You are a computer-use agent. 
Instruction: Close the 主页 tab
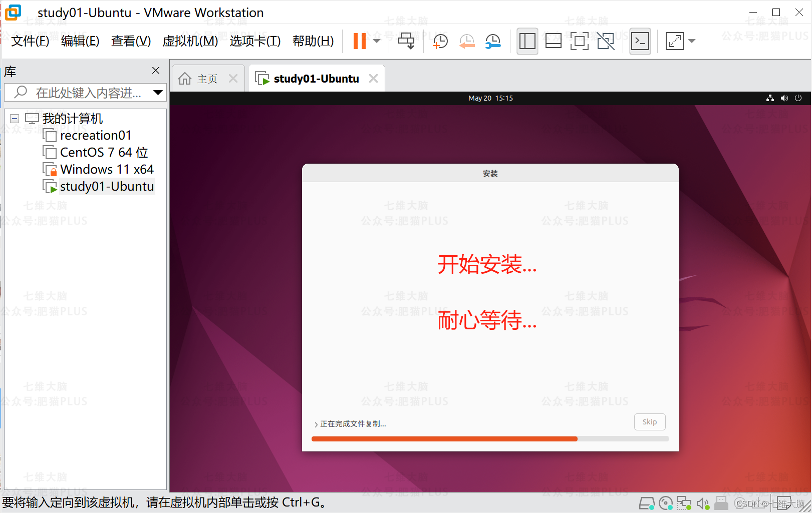233,79
